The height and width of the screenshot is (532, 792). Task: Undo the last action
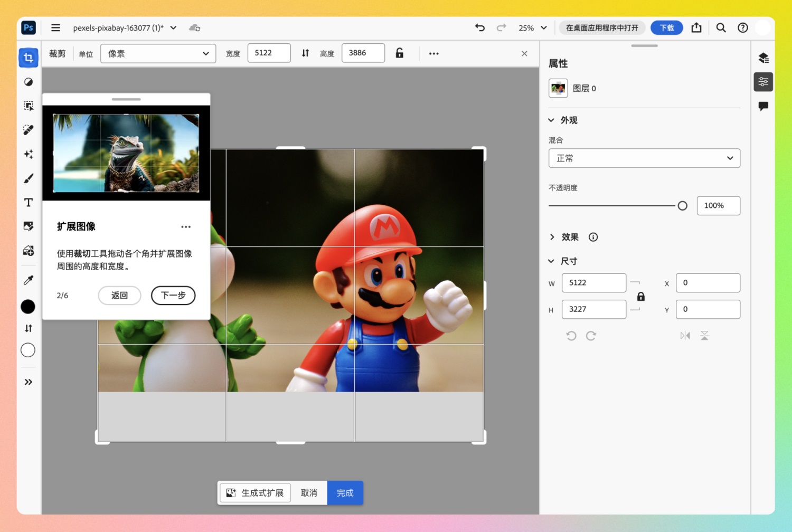(x=480, y=27)
